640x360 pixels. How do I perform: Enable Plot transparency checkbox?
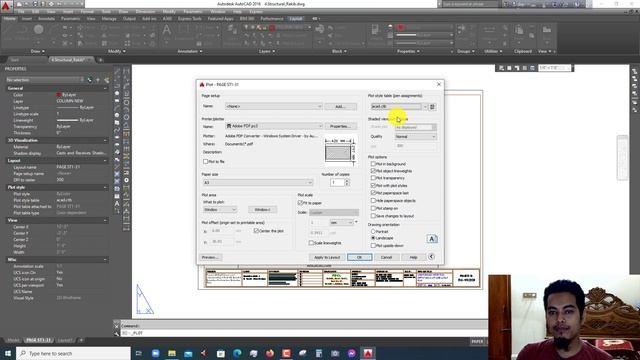click(x=373, y=178)
